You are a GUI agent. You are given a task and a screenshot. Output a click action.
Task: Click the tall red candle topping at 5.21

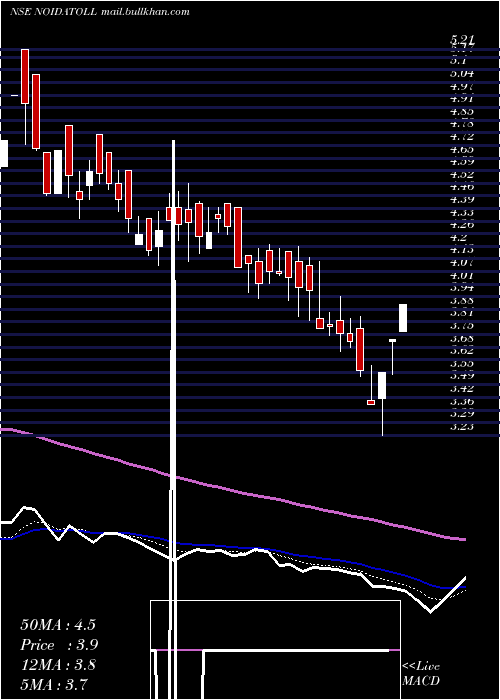pos(25,76)
